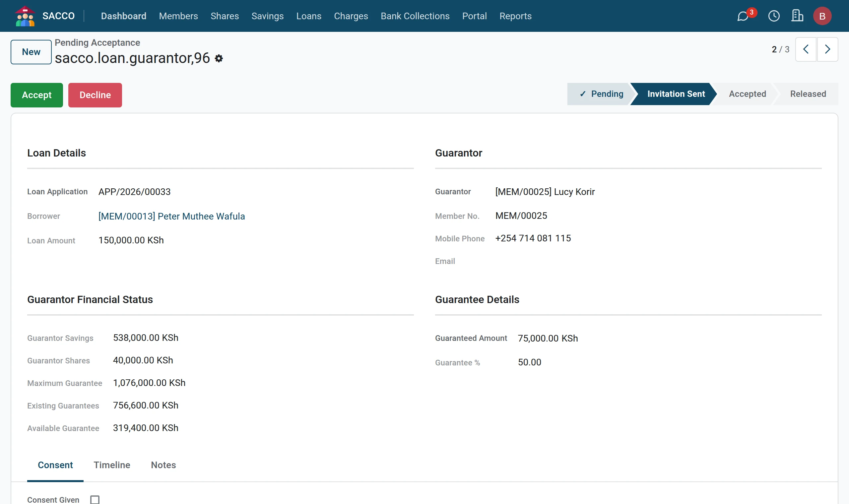Click loan application APP/2026/00033 value
The width and height of the screenshot is (849, 504).
click(x=135, y=192)
